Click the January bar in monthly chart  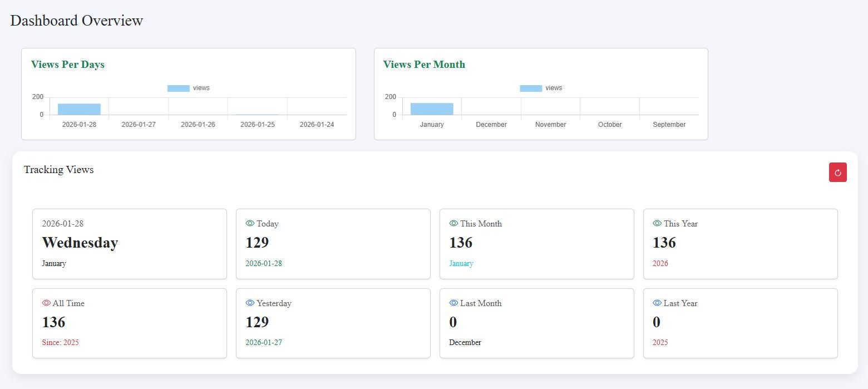(432, 109)
